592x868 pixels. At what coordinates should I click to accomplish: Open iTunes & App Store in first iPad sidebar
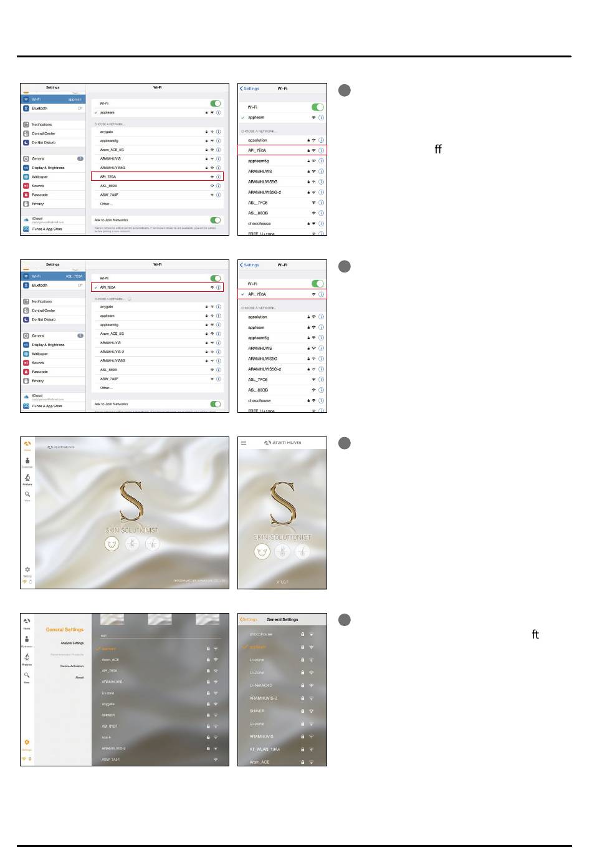point(53,229)
